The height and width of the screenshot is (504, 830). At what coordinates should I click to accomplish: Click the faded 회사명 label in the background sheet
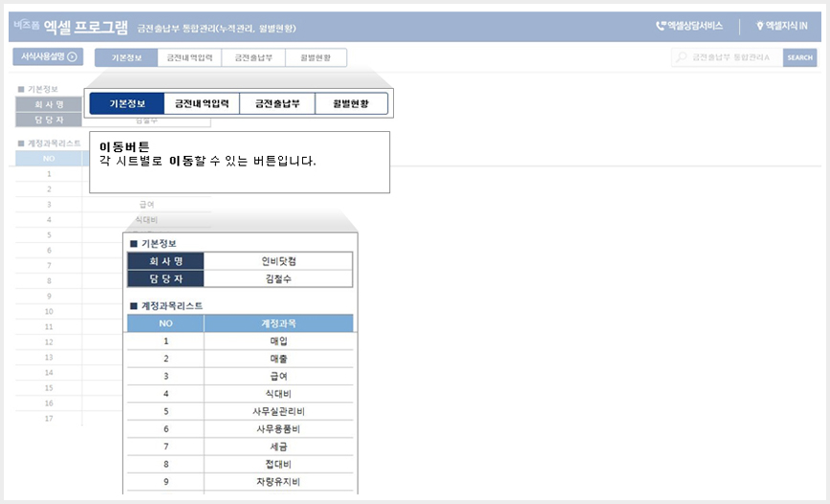pos(49,104)
